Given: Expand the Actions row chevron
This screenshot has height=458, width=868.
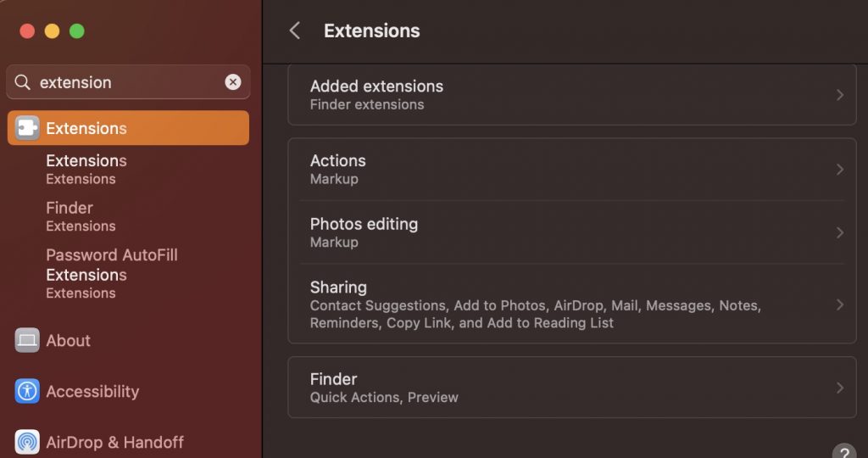Looking at the screenshot, I should [x=840, y=169].
